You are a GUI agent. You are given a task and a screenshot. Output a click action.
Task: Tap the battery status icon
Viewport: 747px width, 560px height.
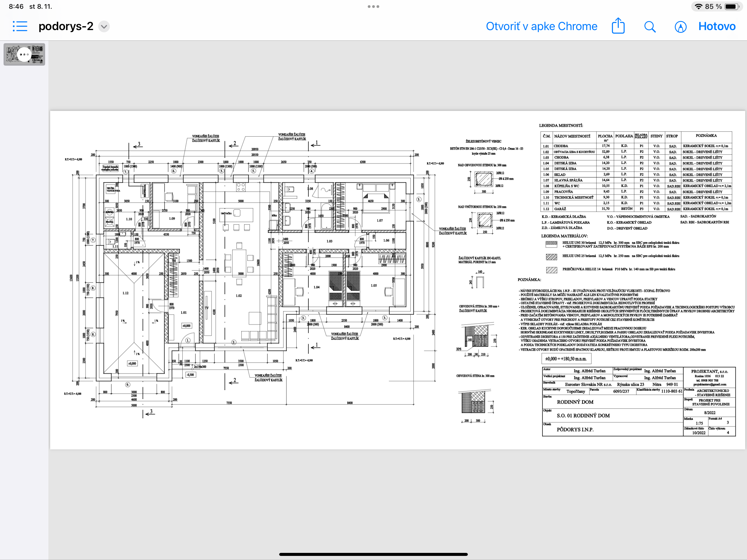point(731,6)
